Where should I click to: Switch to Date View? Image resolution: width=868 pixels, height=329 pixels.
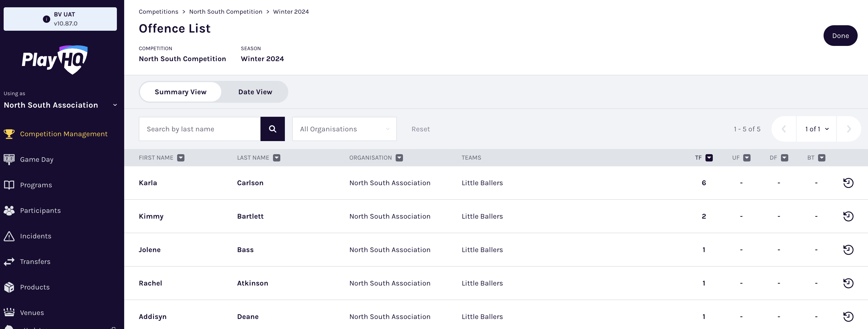click(255, 92)
